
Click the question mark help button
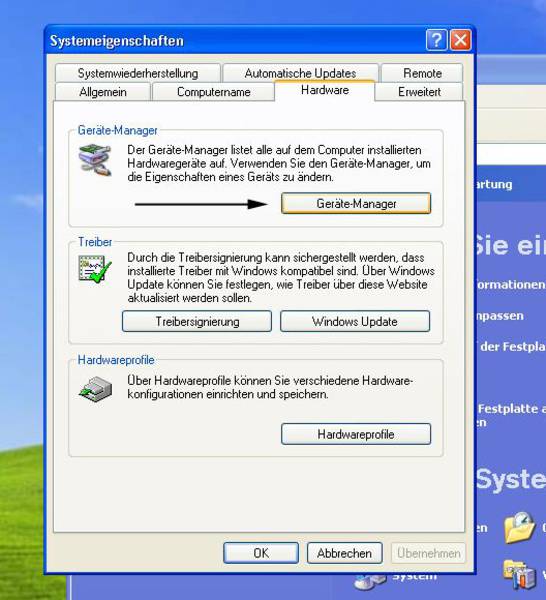coord(436,40)
